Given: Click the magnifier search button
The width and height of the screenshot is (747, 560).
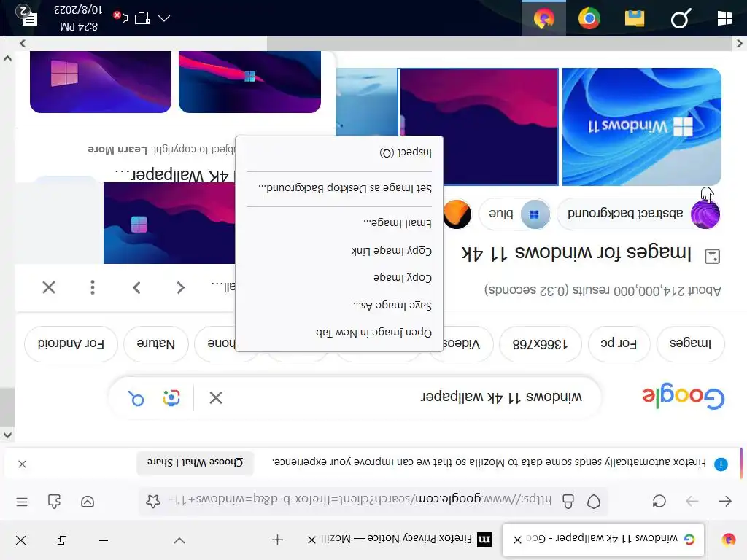Looking at the screenshot, I should point(136,398).
